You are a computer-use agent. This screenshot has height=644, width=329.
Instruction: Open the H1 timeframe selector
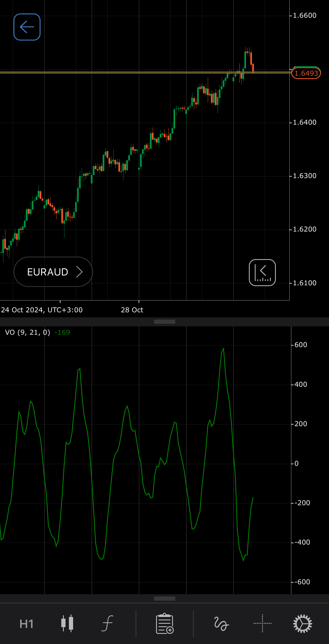point(26,624)
